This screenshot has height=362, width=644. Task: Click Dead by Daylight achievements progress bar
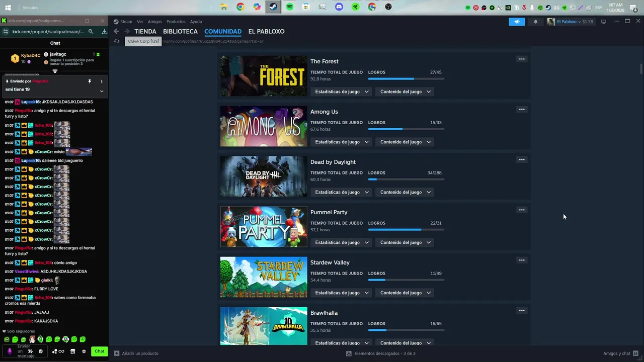(x=406, y=179)
